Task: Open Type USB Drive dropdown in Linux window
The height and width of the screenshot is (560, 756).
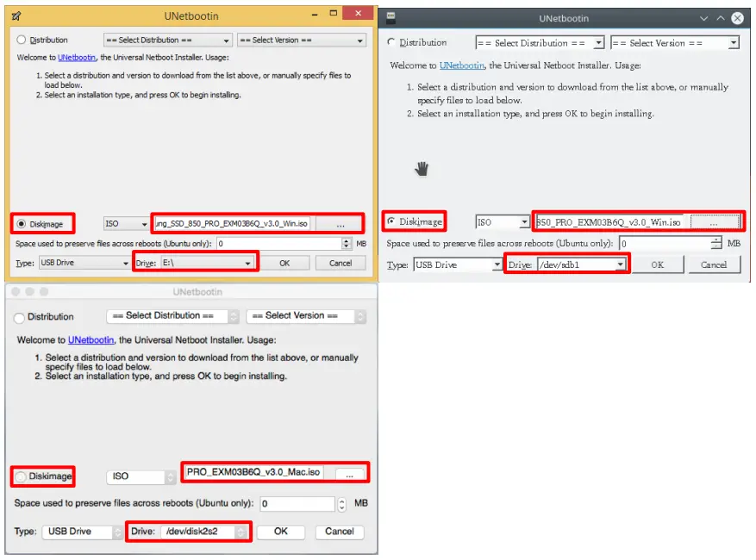Action: 458,264
